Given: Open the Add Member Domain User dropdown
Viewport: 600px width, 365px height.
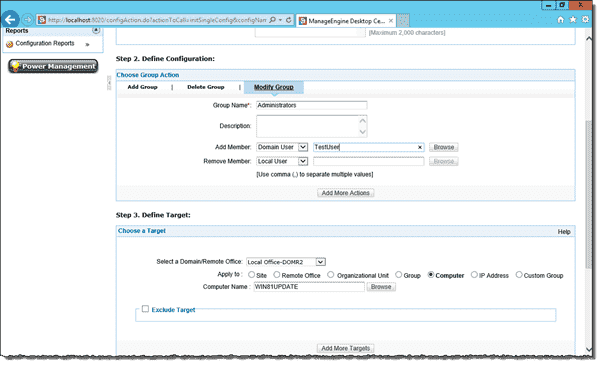Looking at the screenshot, I should click(282, 147).
